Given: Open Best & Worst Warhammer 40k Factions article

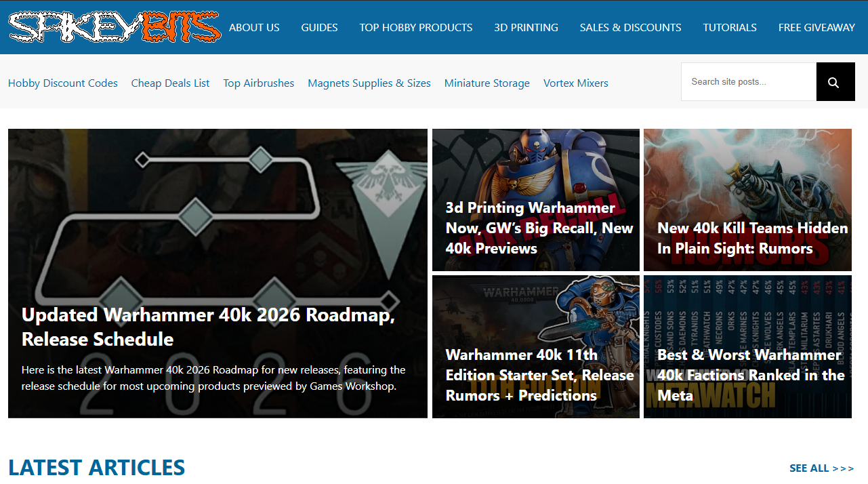Looking at the screenshot, I should (750, 375).
